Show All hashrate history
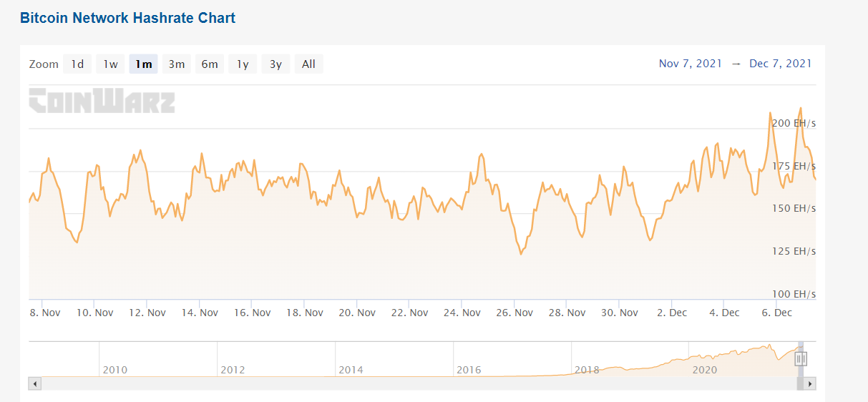 308,64
